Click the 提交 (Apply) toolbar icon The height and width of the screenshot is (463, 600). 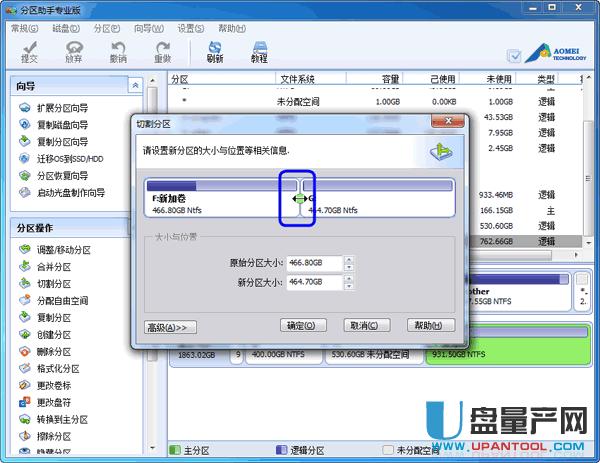point(29,51)
